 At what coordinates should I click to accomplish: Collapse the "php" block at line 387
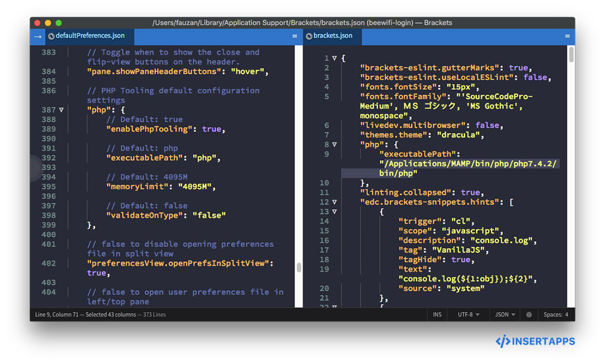pos(61,110)
